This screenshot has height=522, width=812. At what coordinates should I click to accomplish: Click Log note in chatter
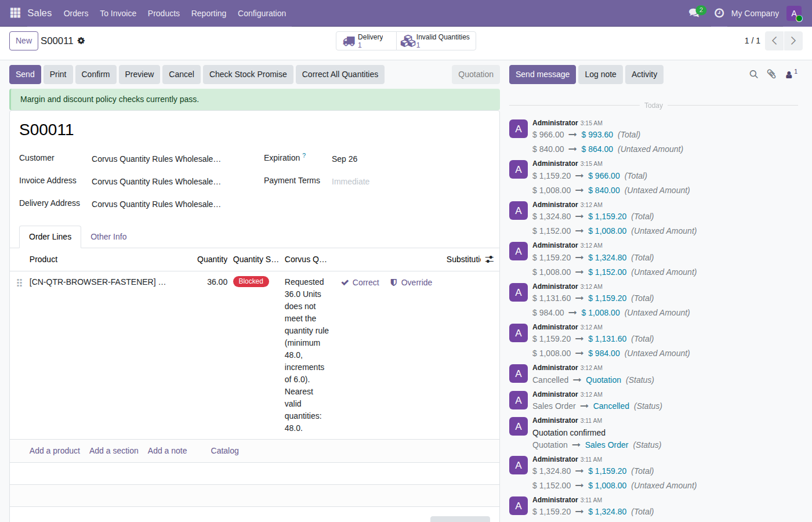click(600, 74)
